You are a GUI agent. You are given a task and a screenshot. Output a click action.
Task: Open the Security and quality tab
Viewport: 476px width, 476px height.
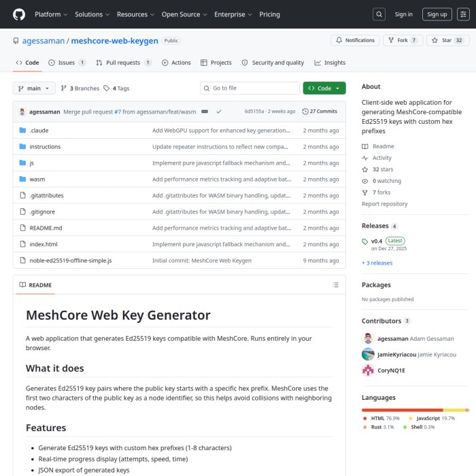273,63
